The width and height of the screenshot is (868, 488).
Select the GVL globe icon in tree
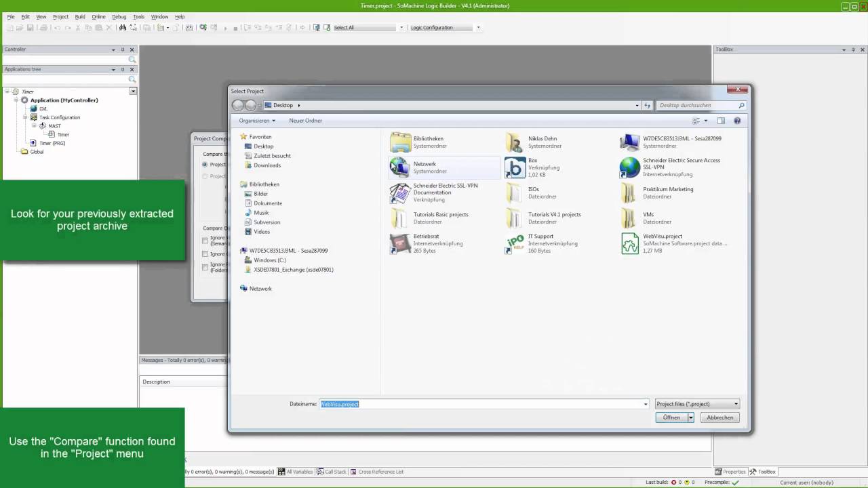pyautogui.click(x=33, y=108)
